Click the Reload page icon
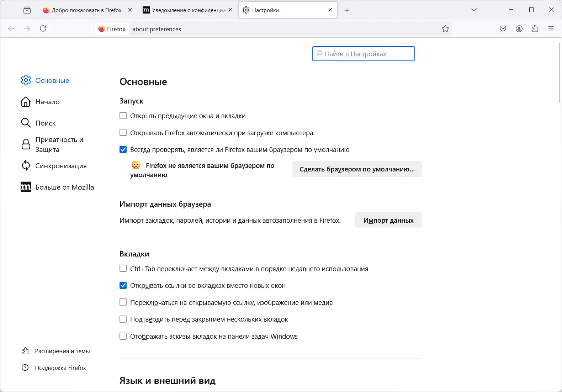This screenshot has width=562, height=392. tap(43, 29)
